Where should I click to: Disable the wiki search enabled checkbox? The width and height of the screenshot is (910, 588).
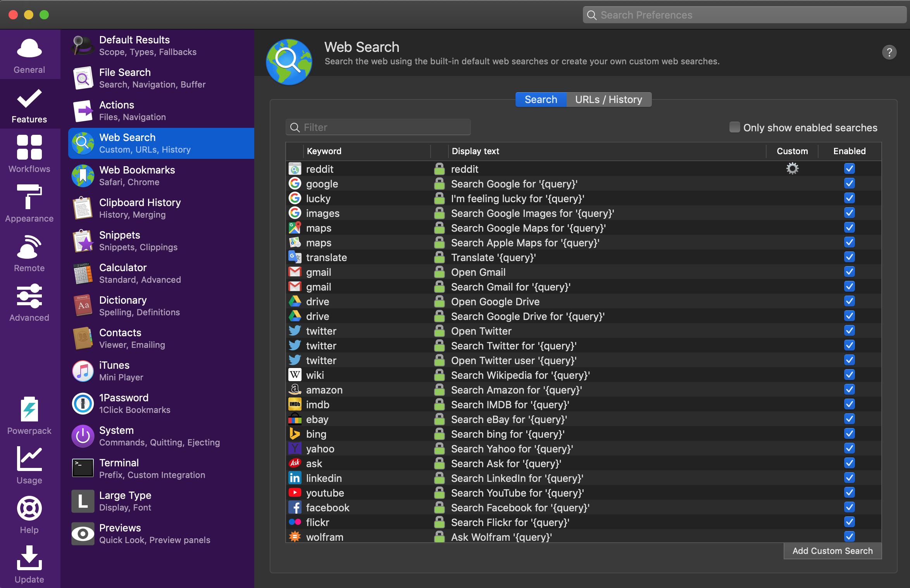point(849,375)
